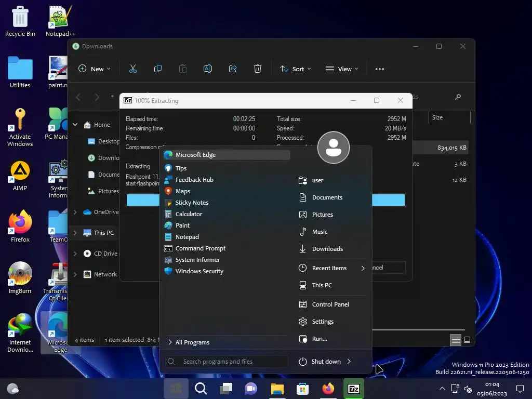Select the 834,015 KB file row
The width and height of the screenshot is (532, 399).
coord(441,148)
